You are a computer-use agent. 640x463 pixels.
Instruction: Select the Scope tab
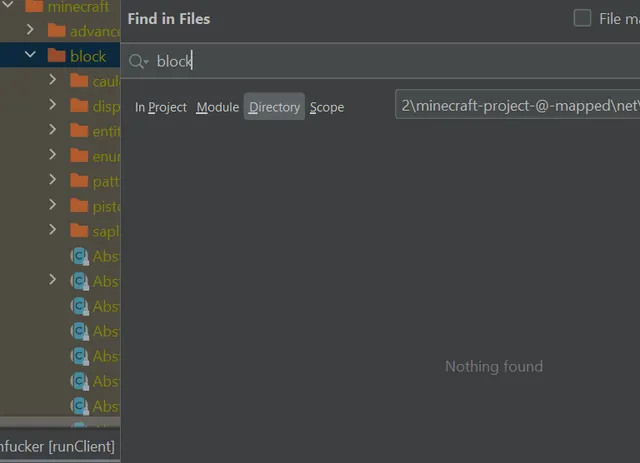[327, 107]
